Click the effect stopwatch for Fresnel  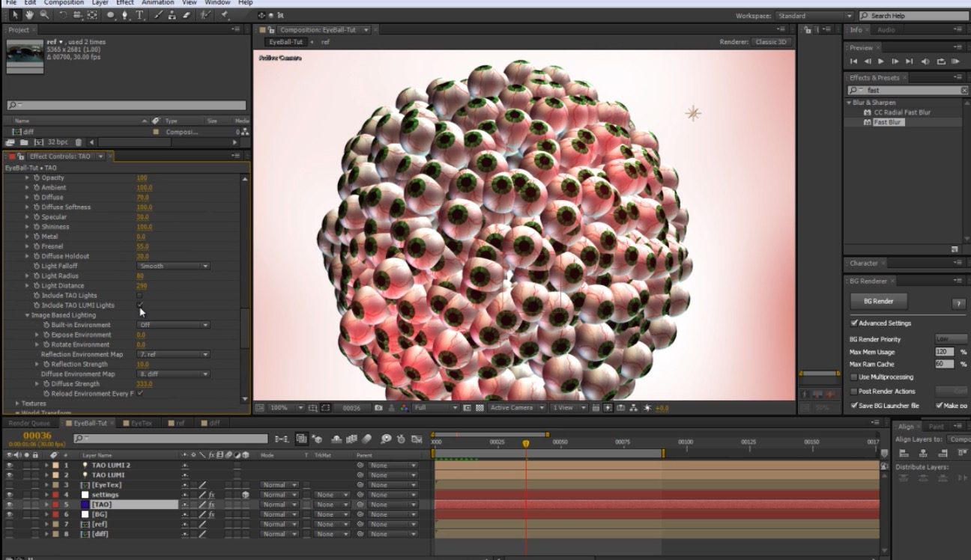(x=36, y=246)
